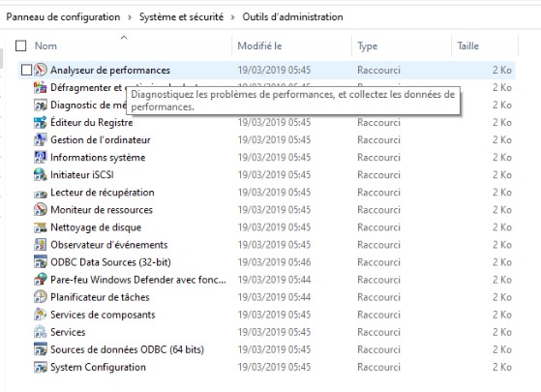Sort by the Type column header

368,45
